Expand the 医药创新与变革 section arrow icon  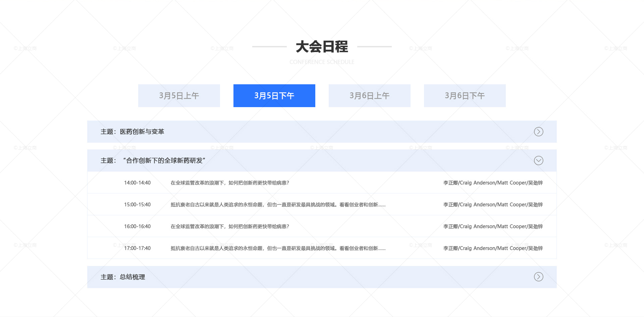538,132
